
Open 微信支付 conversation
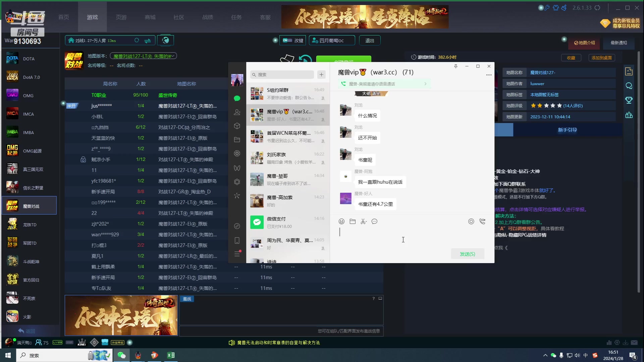tap(288, 222)
